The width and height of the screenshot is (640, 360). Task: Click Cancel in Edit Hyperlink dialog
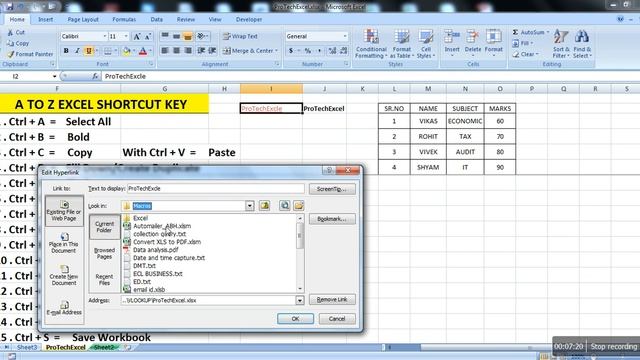click(x=337, y=319)
